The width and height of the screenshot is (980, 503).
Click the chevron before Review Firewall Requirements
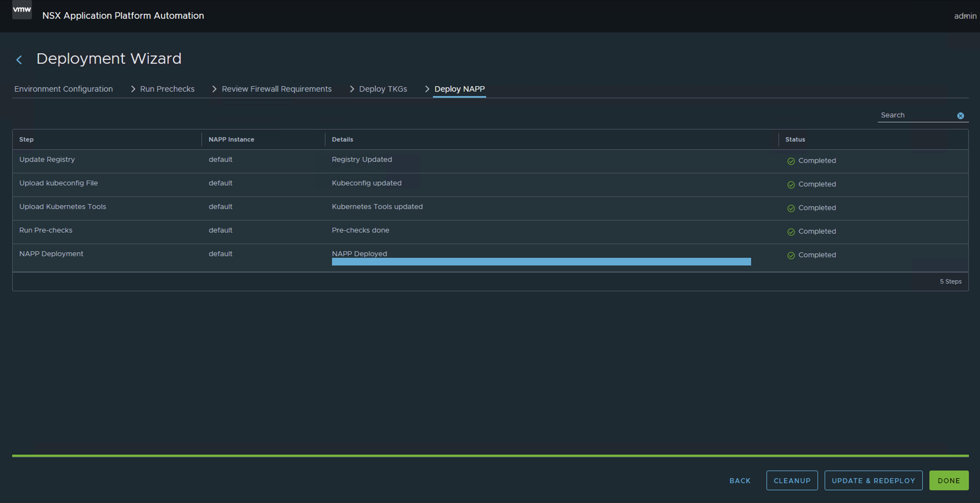point(214,89)
